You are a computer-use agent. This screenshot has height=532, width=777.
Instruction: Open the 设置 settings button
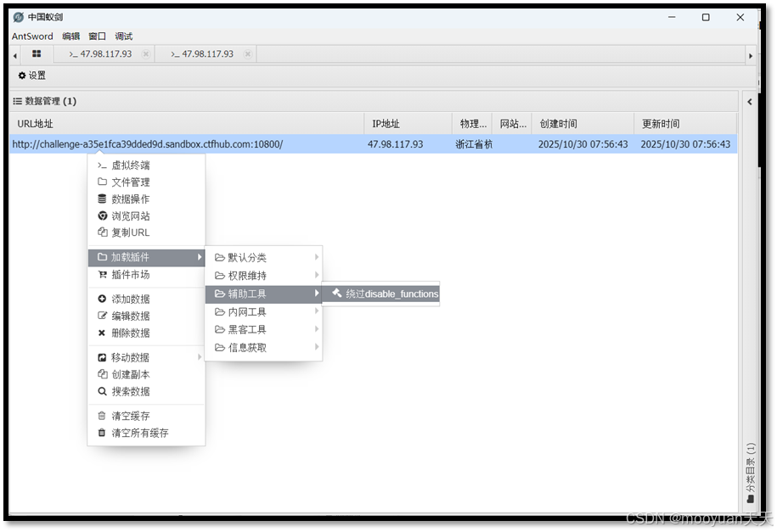tap(31, 76)
